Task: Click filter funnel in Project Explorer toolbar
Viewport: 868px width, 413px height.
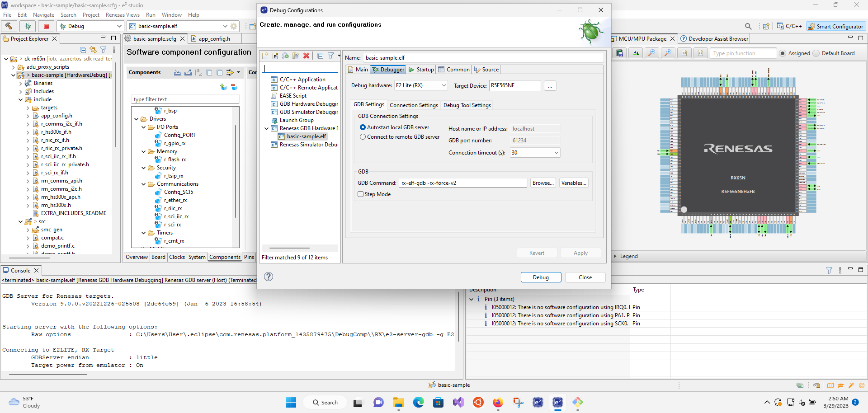Action: click(104, 50)
